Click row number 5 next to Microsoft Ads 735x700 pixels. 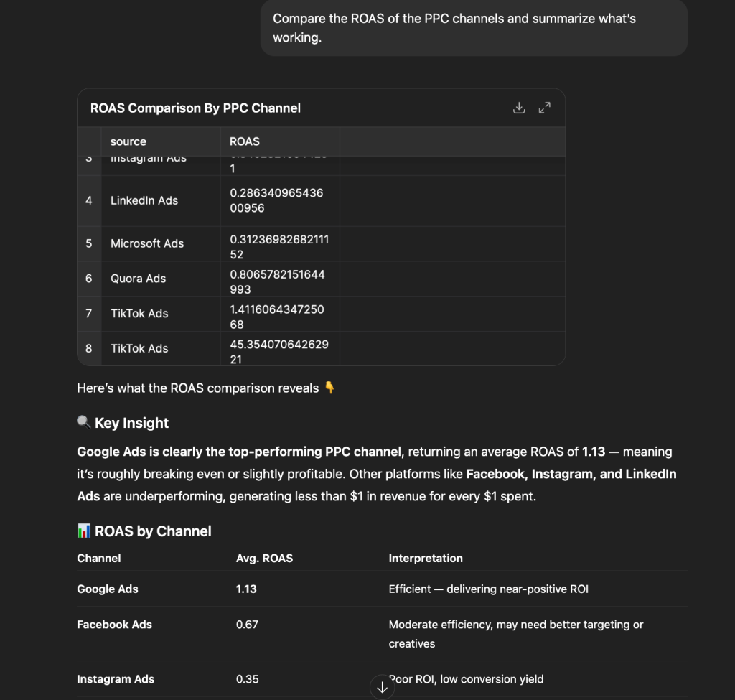[x=89, y=243]
